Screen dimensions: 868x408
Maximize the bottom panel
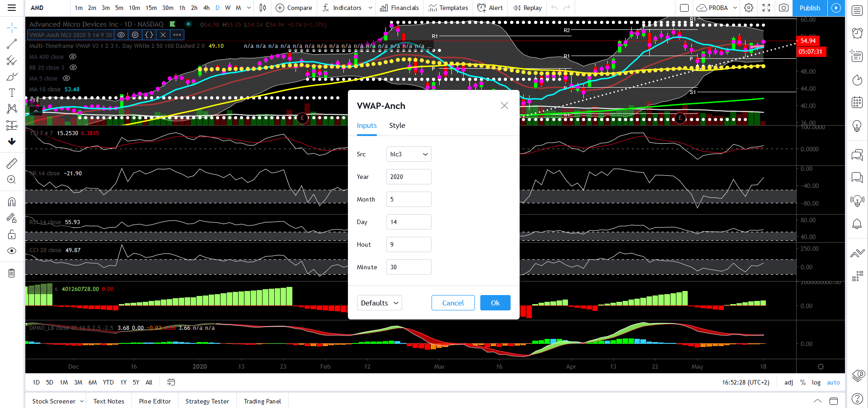tap(834, 401)
